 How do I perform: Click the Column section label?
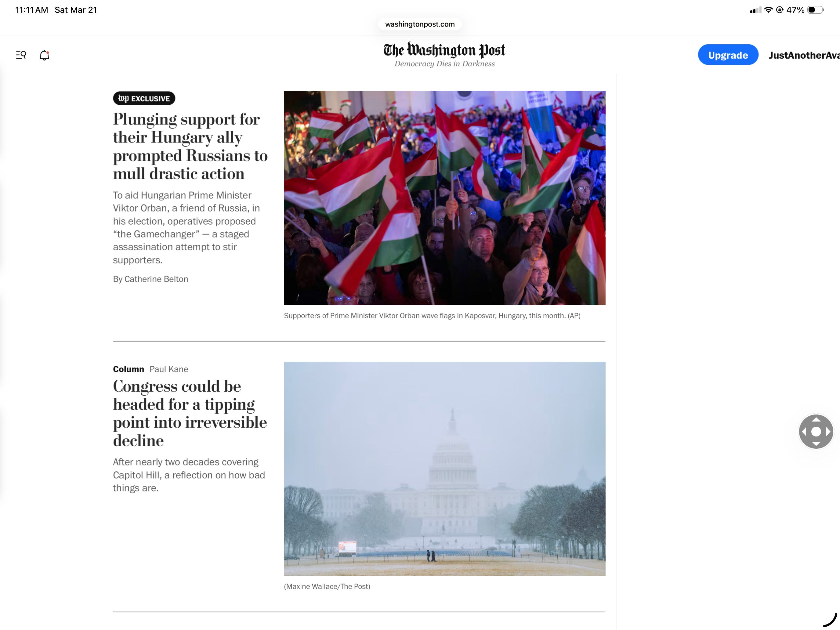[129, 369]
